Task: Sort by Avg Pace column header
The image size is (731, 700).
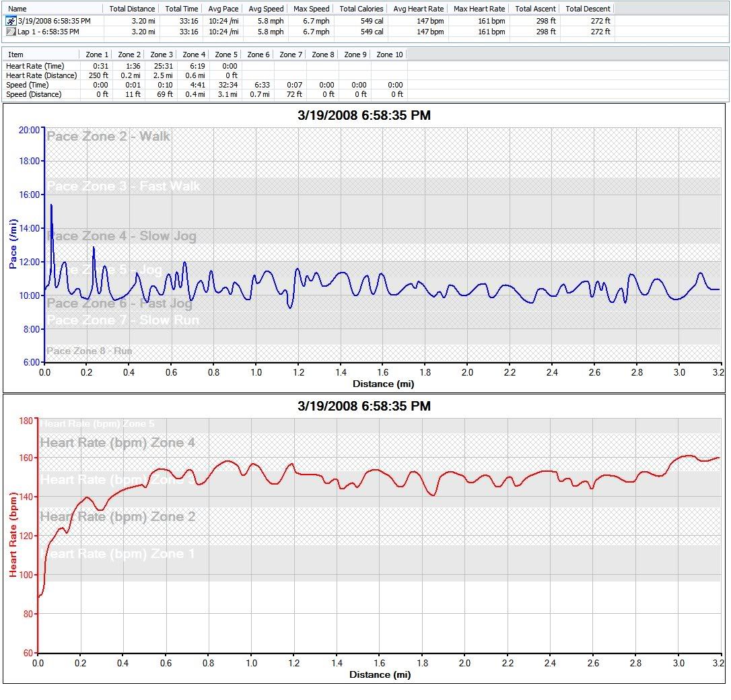Action: click(x=225, y=9)
